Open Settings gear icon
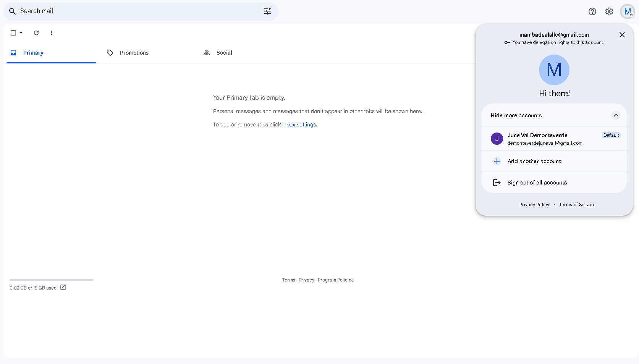The height and width of the screenshot is (364, 639). click(x=609, y=11)
